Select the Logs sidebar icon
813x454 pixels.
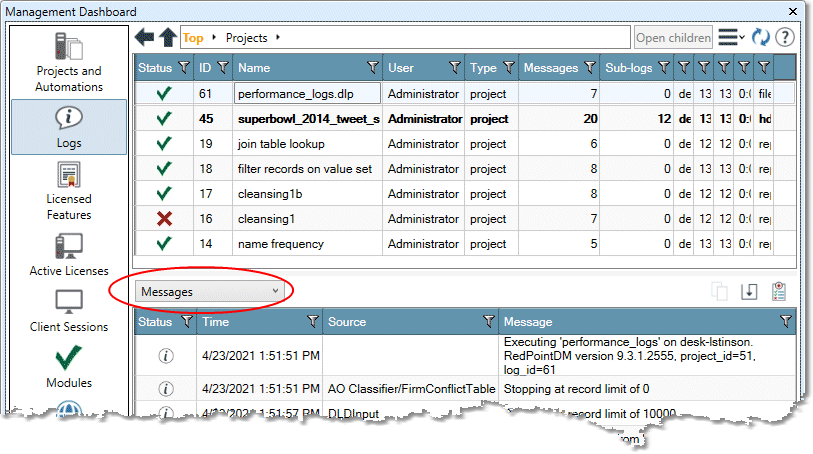tap(69, 125)
